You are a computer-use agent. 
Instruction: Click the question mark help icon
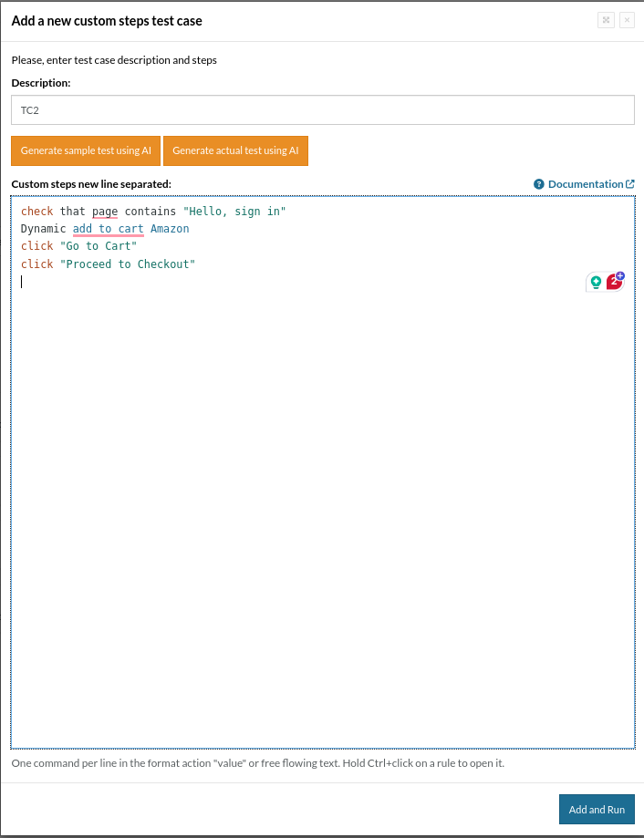point(539,184)
